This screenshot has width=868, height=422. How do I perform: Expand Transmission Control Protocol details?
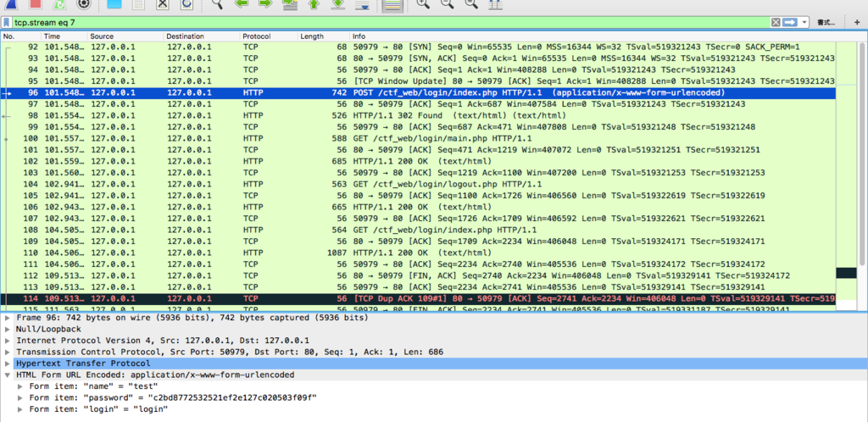[8, 352]
